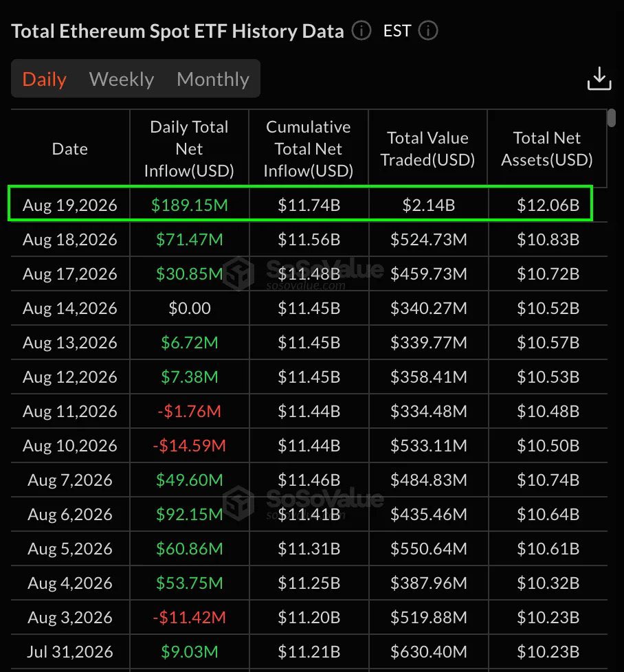Viewport: 624px width, 672px height.
Task: Click the Total Net Assets column header
Action: (x=547, y=148)
